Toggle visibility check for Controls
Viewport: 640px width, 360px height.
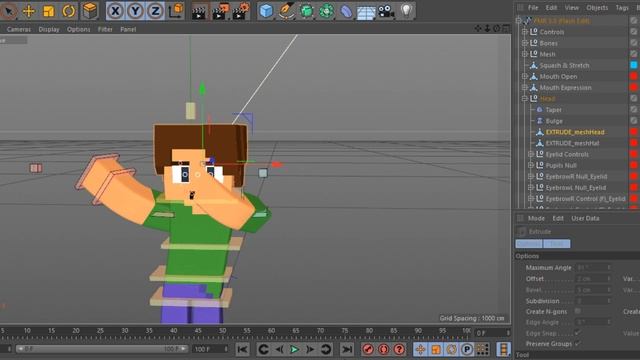[633, 32]
